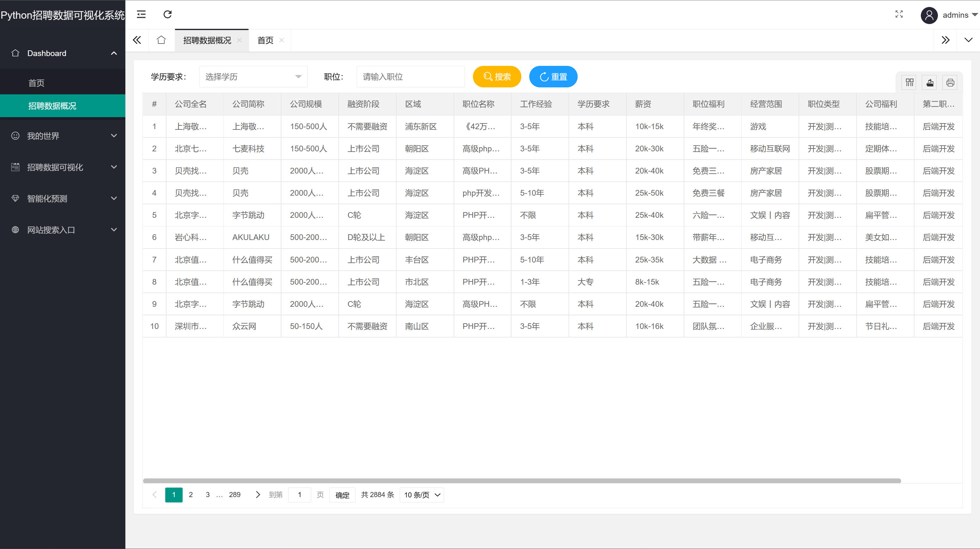Viewport: 980px width, 549px height.
Task: Click the 网站搜索入口 globe icon
Action: coord(15,230)
